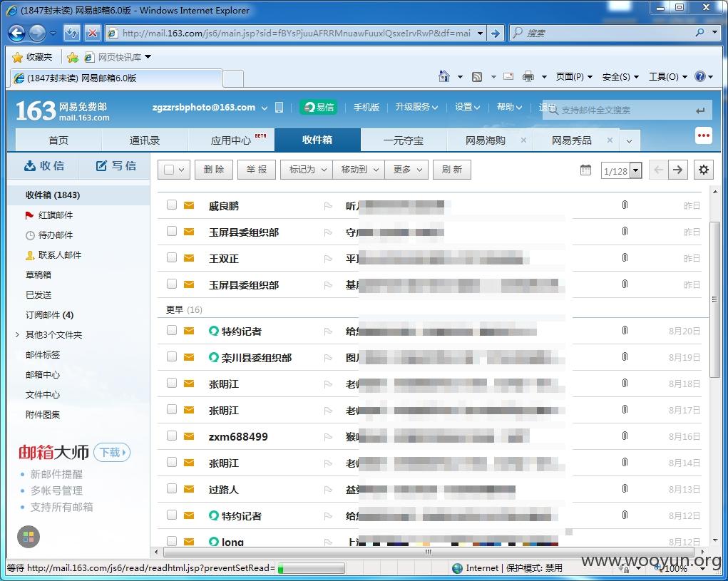Open the tab overflow chevron after 网易秀品

(629, 140)
